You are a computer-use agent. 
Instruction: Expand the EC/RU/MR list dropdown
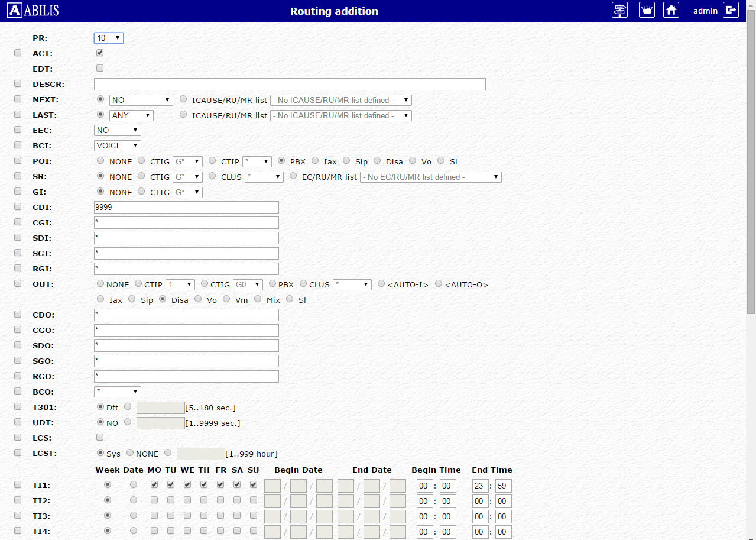(431, 177)
